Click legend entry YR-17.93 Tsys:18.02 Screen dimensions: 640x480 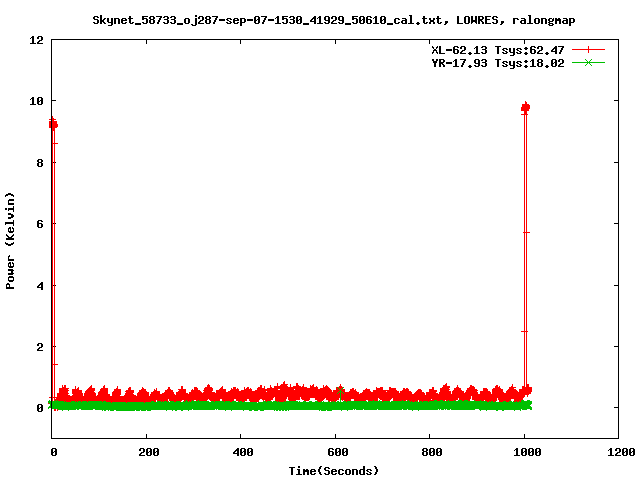tap(498, 63)
